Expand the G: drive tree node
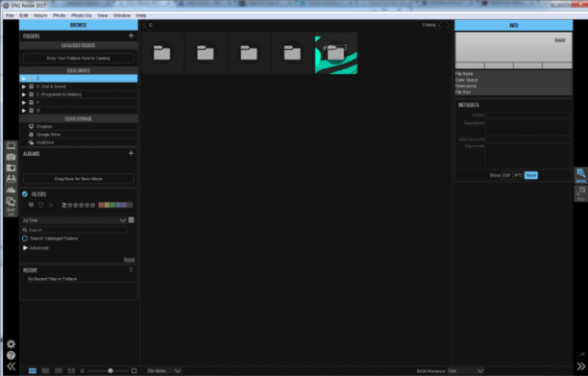588x376 pixels. point(24,111)
